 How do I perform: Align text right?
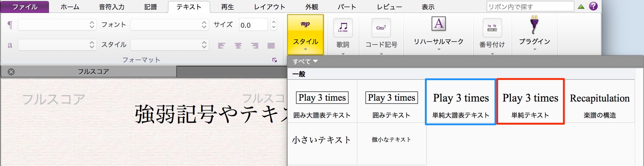(x=255, y=45)
